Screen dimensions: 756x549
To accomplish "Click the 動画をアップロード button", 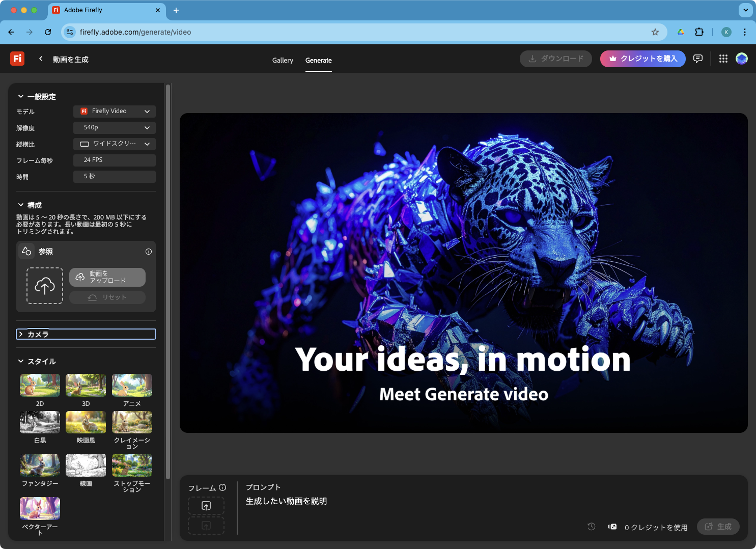I will tap(107, 277).
